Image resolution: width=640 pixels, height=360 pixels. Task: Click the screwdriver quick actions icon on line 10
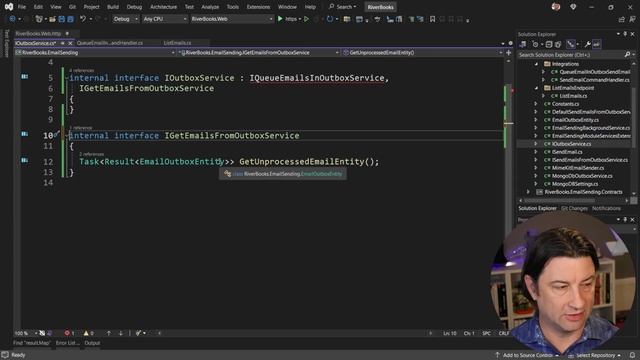(x=57, y=133)
